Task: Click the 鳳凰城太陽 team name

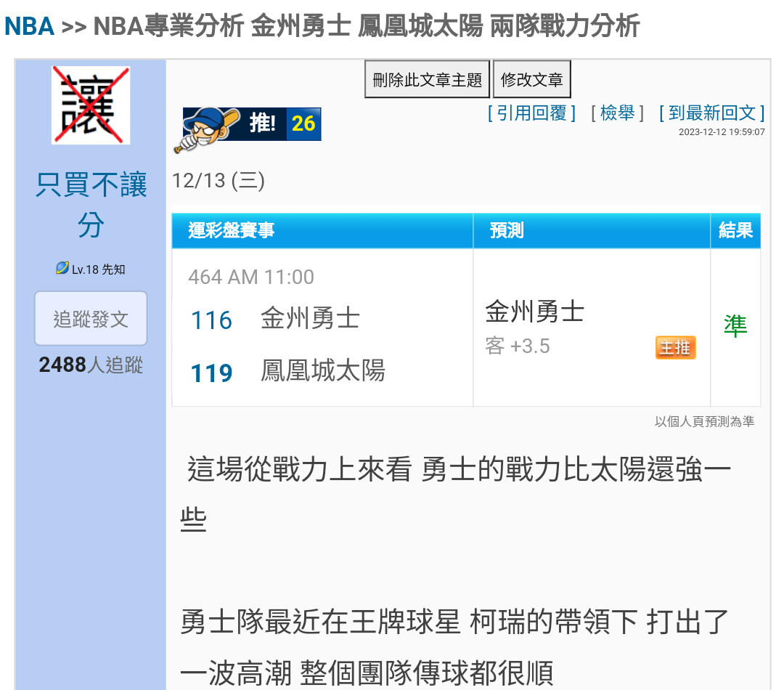Action: tap(322, 370)
